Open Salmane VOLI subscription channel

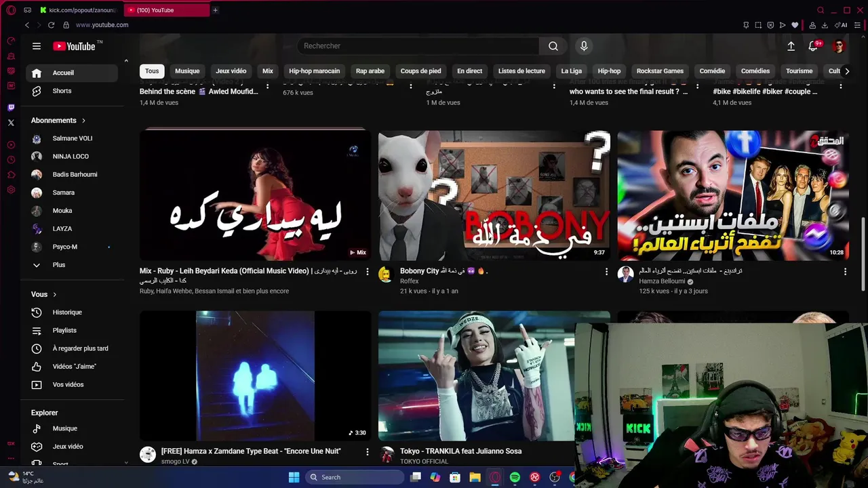pyautogui.click(x=72, y=138)
